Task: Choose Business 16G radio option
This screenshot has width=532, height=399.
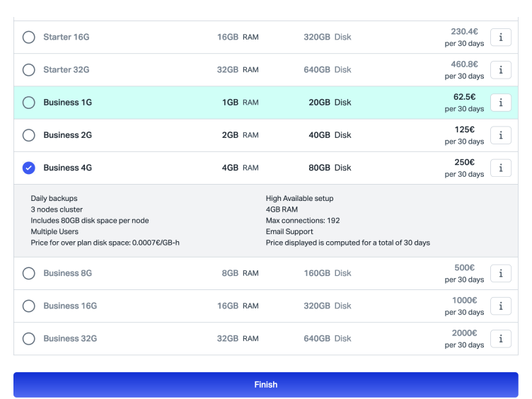Action: (x=28, y=306)
